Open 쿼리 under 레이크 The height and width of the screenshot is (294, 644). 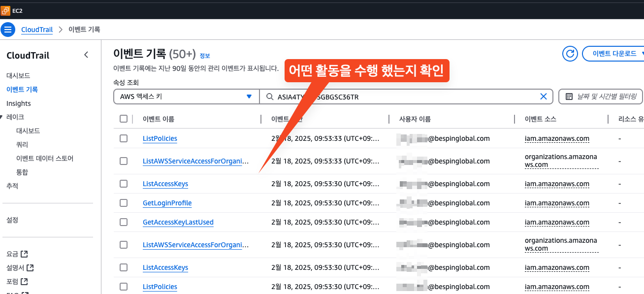tap(22, 145)
